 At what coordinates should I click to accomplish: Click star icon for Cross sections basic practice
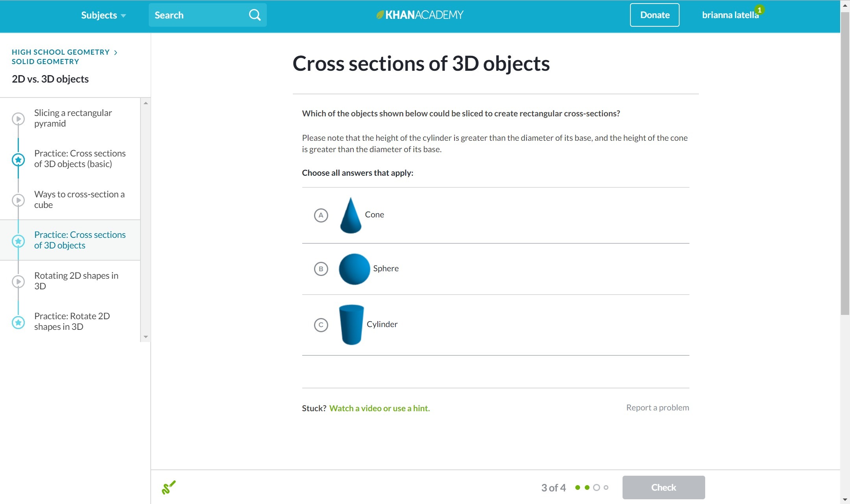pos(18,160)
